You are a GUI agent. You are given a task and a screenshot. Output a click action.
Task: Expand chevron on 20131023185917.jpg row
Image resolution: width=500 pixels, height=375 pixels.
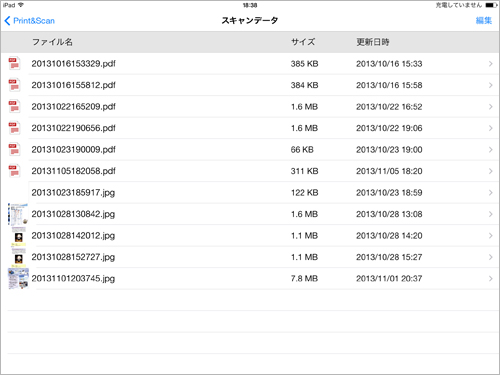pyautogui.click(x=491, y=193)
